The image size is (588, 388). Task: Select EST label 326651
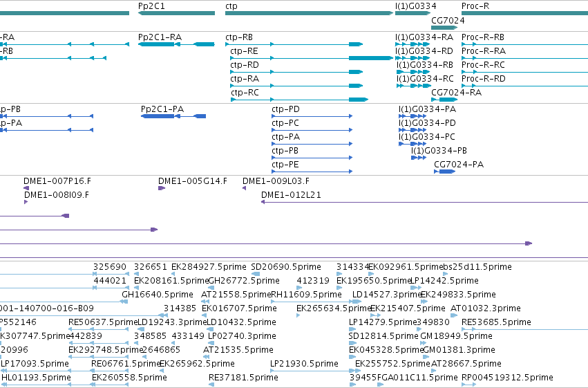151,267
